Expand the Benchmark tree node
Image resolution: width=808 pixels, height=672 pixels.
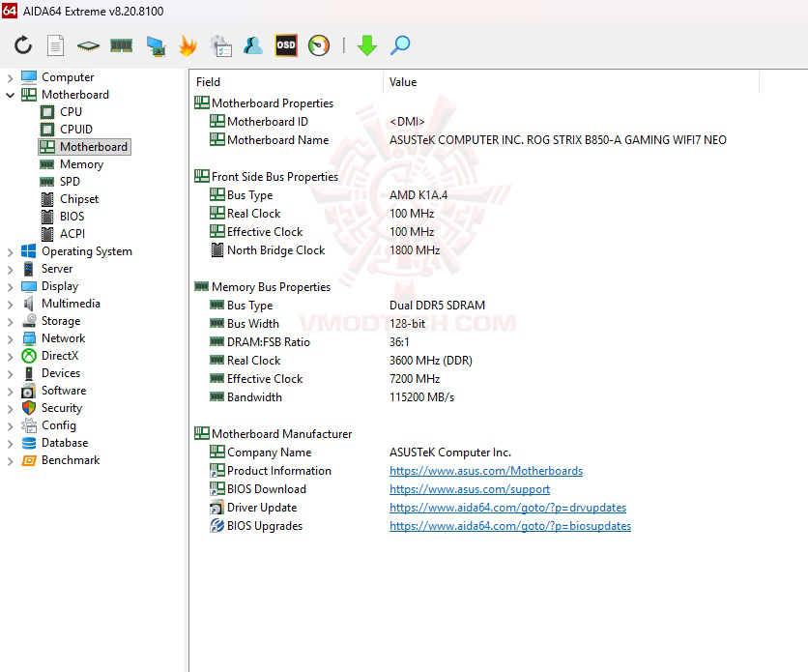[10, 460]
